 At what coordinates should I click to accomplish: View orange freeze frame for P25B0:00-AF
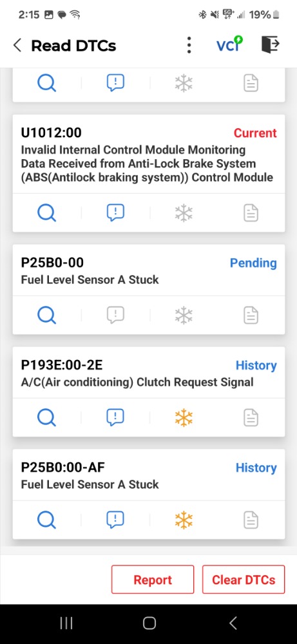[184, 520]
